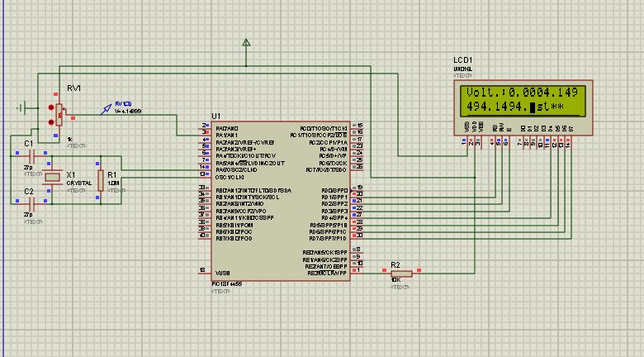Click the 27p value under C1
The width and height of the screenshot is (644, 357).
click(28, 168)
